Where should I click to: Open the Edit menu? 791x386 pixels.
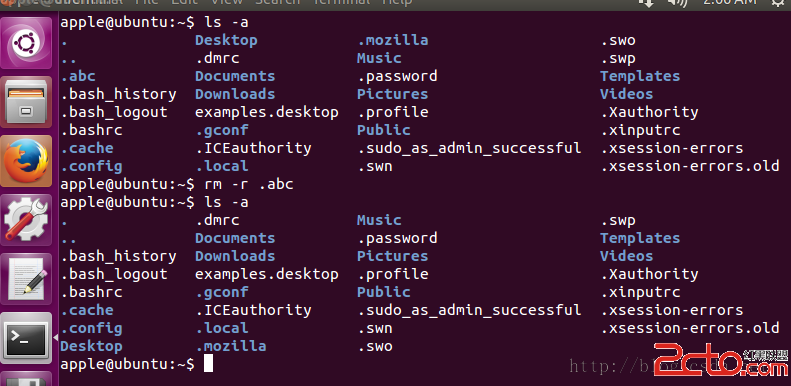185,3
